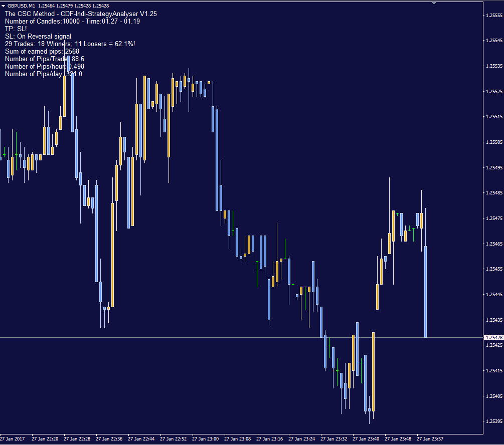Select the 1.25555 price scale label
The height and width of the screenshot is (445, 504).
tap(494, 15)
